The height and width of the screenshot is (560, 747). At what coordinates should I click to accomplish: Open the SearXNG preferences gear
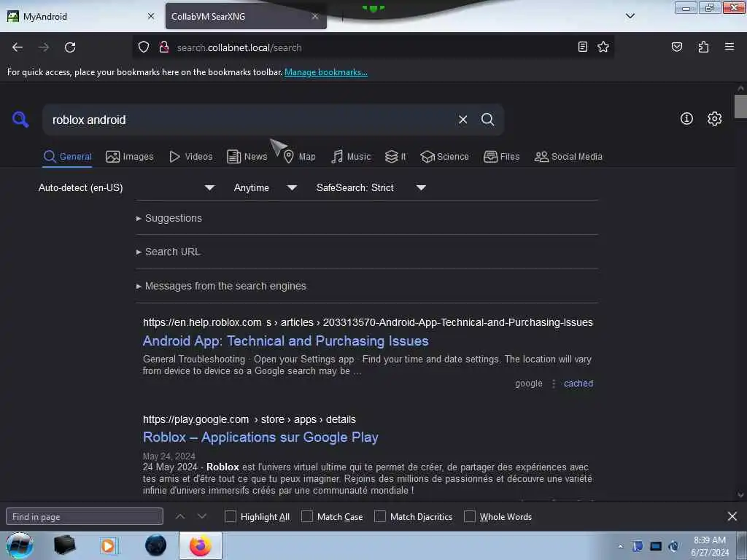point(714,119)
